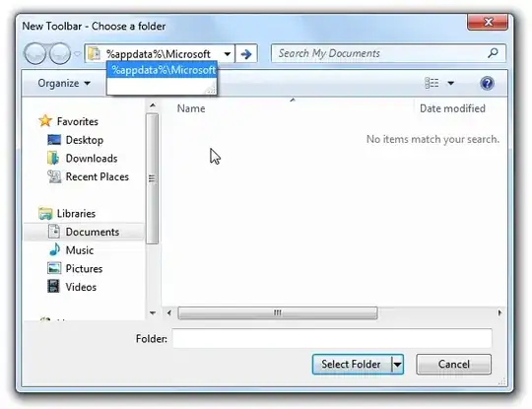Select the Pictures library
This screenshot has width=532, height=409.
[x=84, y=268]
